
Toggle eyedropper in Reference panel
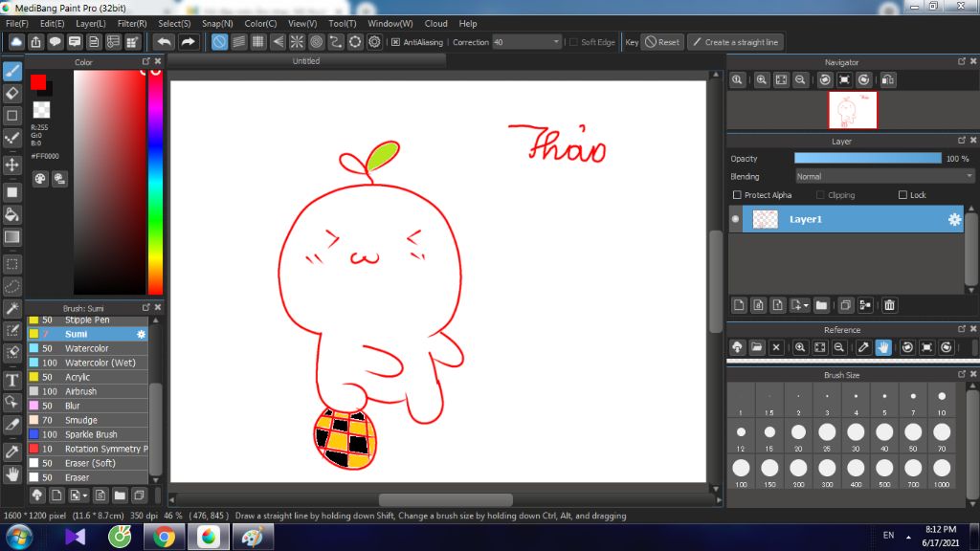(863, 347)
